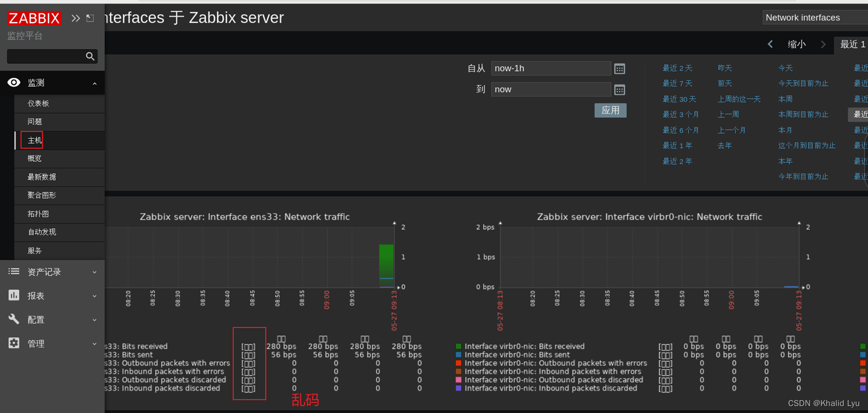
Task: Click the 报表 bar-chart icon
Action: click(x=14, y=295)
